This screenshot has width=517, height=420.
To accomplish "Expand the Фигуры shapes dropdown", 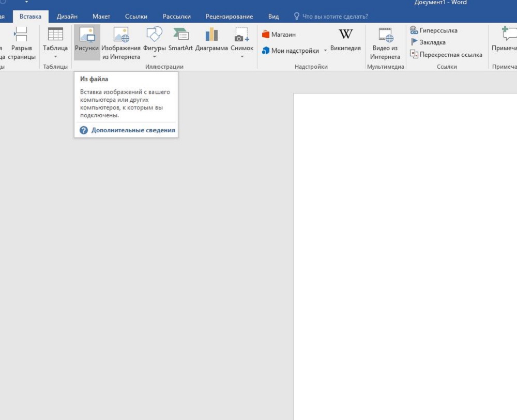I will tap(154, 56).
